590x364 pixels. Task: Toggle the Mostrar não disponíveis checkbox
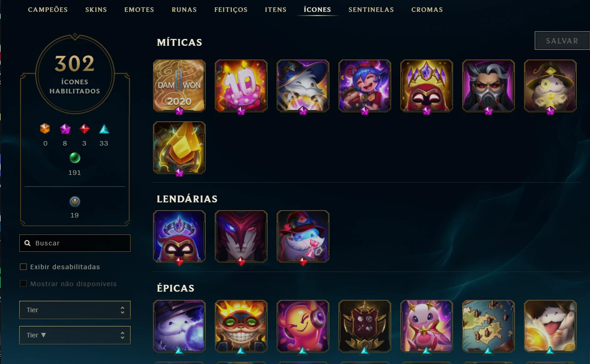23,284
